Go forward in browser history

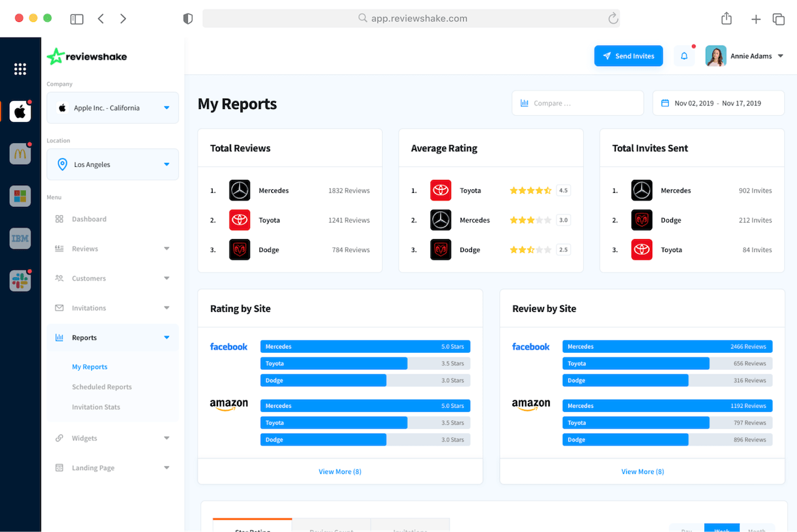(x=123, y=19)
